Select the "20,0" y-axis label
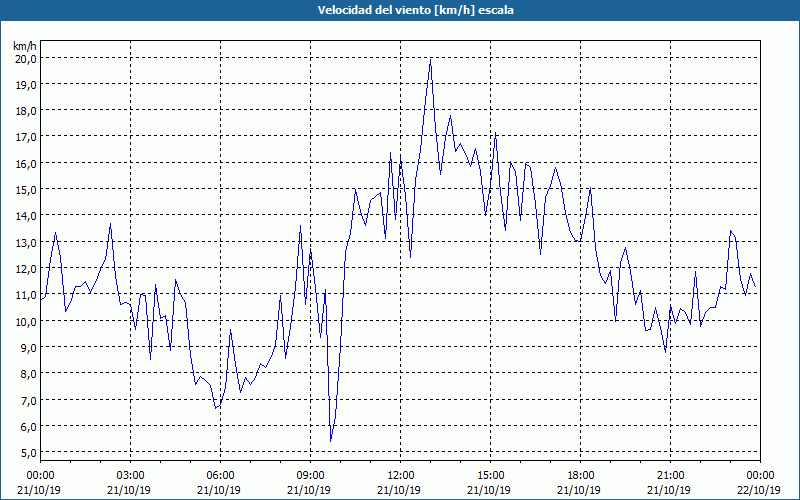 pos(26,58)
